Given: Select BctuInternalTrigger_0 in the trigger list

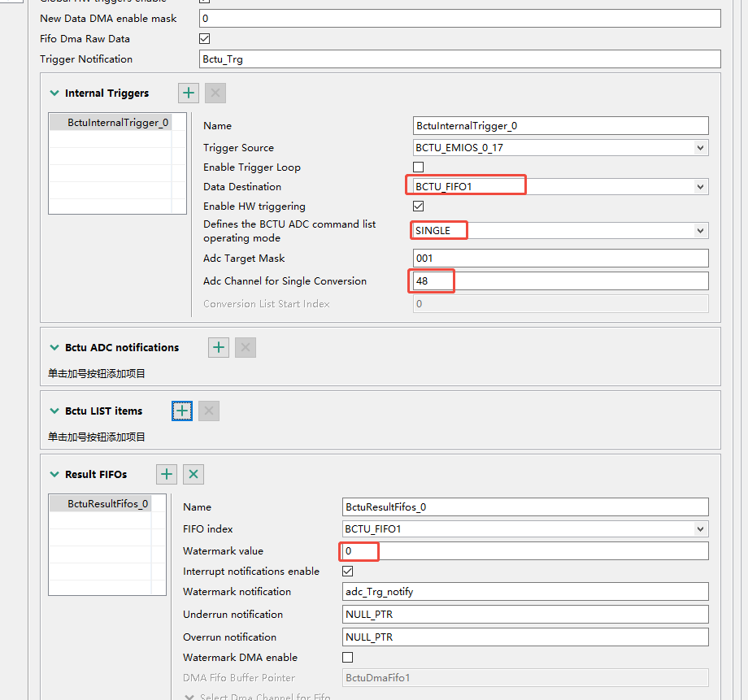Looking at the screenshot, I should pyautogui.click(x=117, y=123).
